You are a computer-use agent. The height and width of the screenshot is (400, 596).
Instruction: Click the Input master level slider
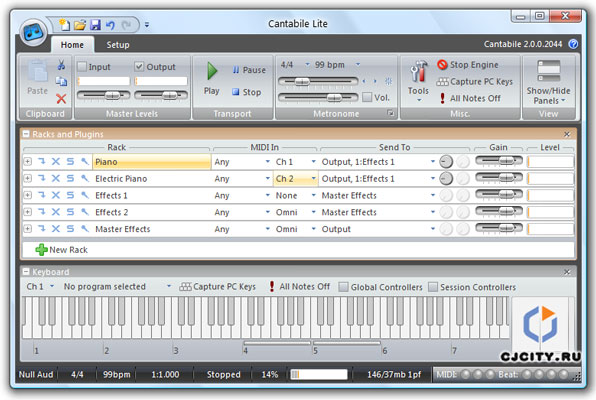pos(103,95)
